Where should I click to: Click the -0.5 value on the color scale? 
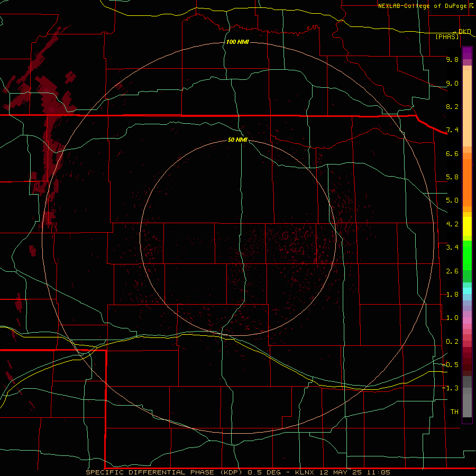coord(450,365)
